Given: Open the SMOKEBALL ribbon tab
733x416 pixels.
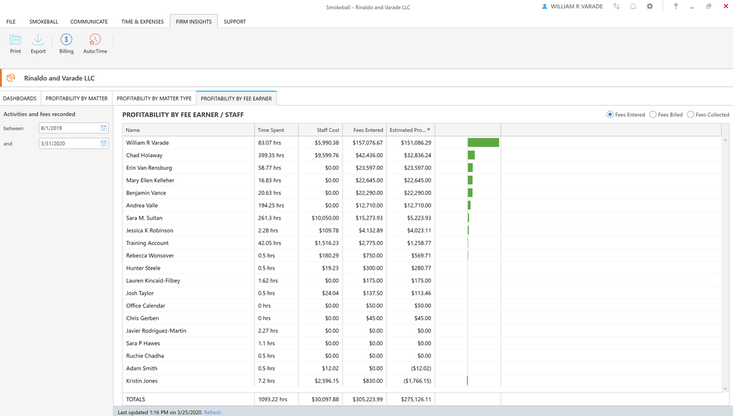Looking at the screenshot, I should click(x=44, y=22).
